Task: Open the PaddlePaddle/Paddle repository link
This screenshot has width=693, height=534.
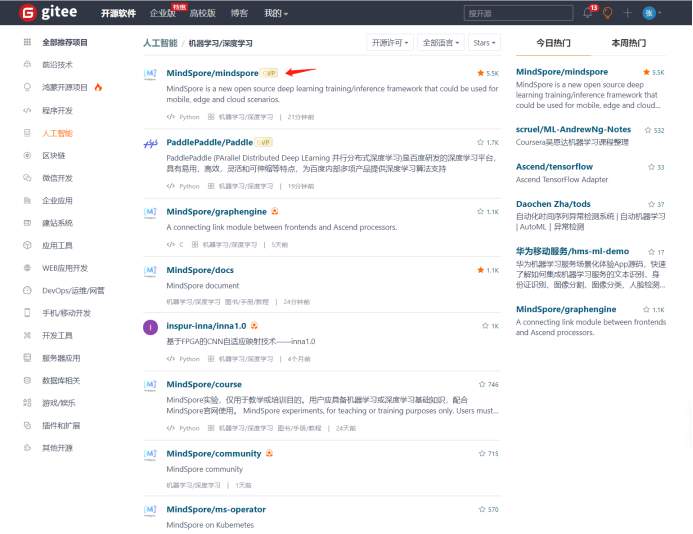Action: pos(209,142)
